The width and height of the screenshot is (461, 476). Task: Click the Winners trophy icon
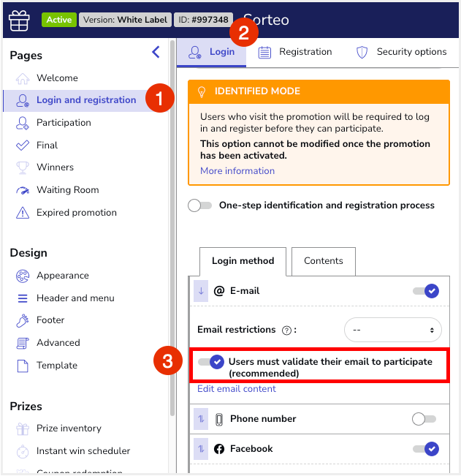click(23, 167)
